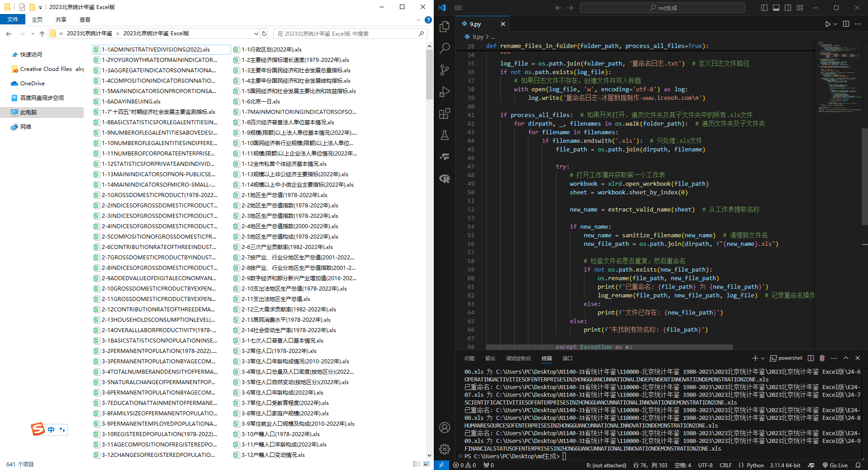Image resolution: width=868 pixels, height=470 pixels.
Task: Open the Search view in VS Code activity bar
Action: point(445,48)
